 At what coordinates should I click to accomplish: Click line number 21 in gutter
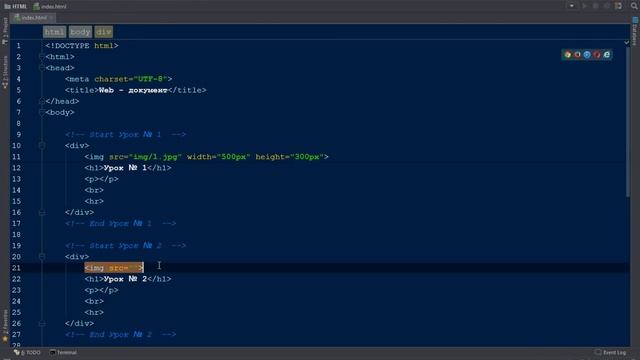point(16,268)
